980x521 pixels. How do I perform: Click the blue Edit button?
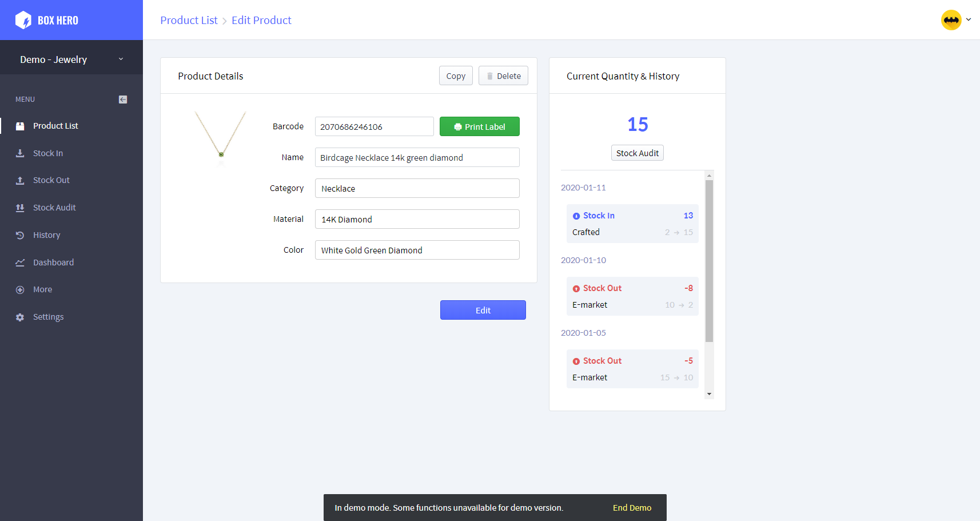click(x=483, y=310)
